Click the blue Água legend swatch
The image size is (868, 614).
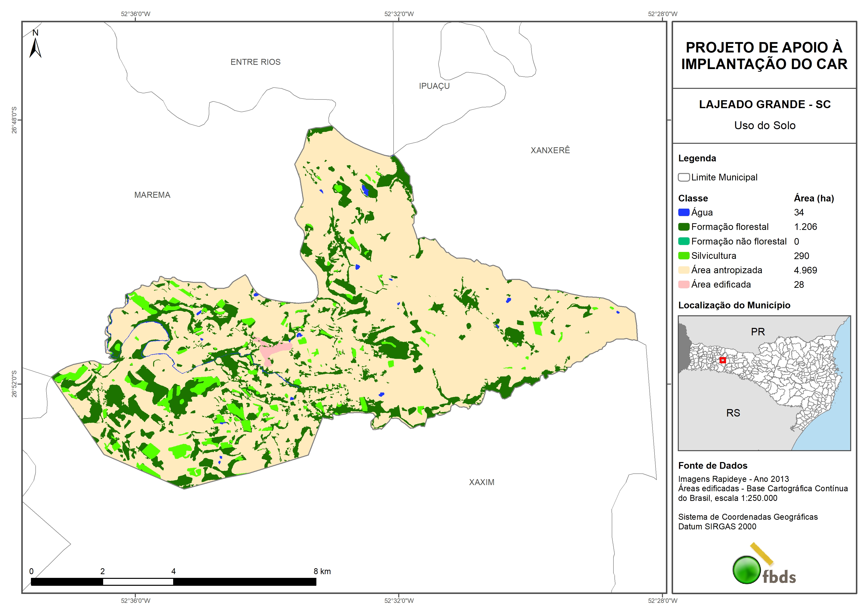coord(683,213)
